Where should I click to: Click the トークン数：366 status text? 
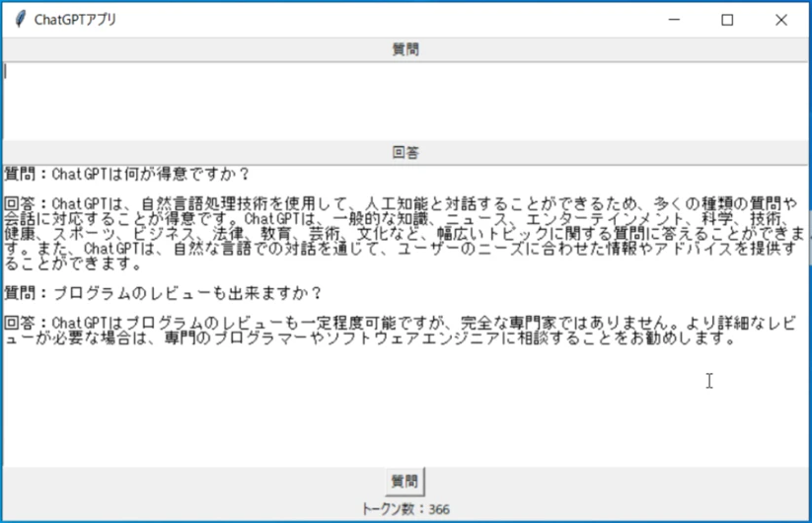406,509
